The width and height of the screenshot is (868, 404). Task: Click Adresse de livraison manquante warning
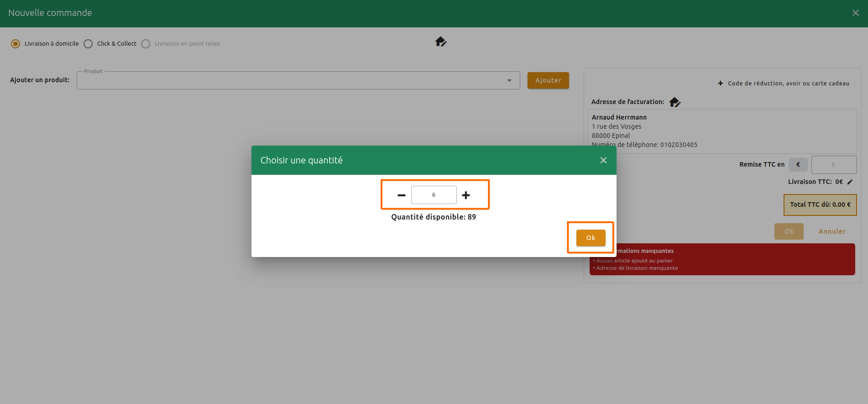click(637, 268)
